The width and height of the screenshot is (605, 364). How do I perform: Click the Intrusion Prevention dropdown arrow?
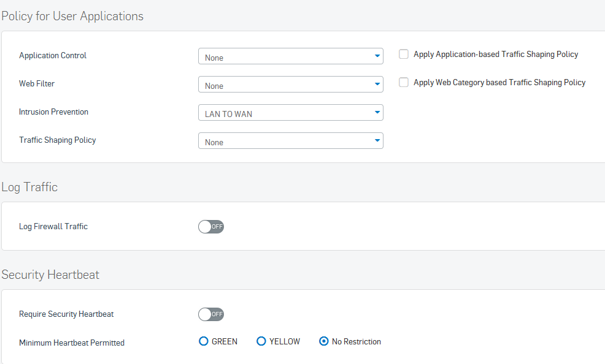pyautogui.click(x=377, y=113)
